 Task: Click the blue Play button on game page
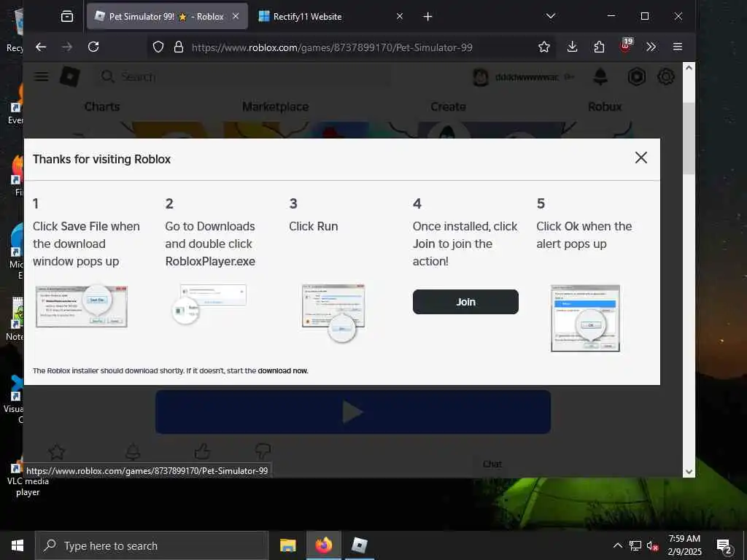point(353,412)
